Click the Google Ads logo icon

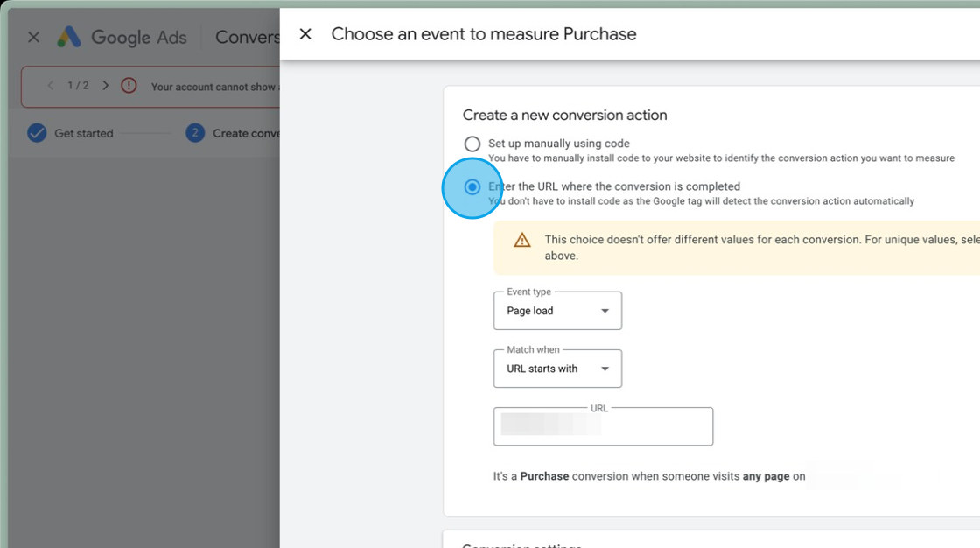(x=69, y=37)
